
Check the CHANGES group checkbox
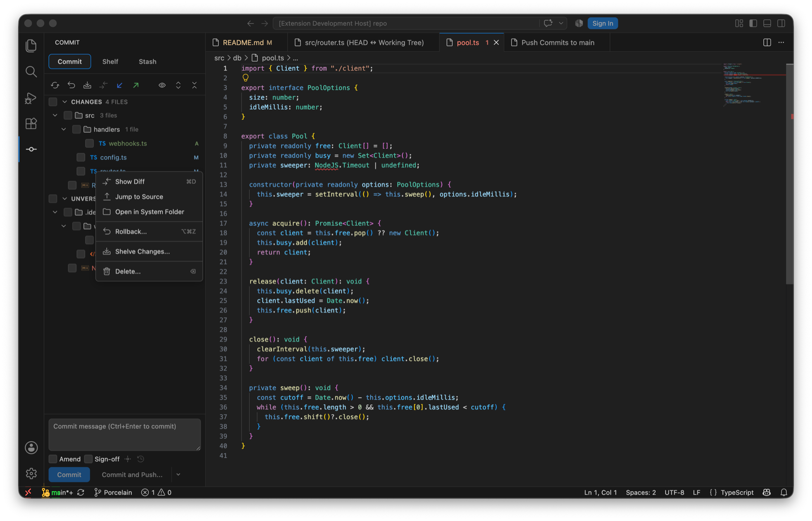53,102
